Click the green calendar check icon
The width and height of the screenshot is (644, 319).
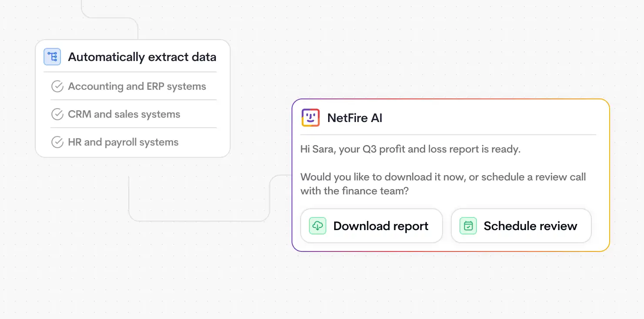[468, 226]
